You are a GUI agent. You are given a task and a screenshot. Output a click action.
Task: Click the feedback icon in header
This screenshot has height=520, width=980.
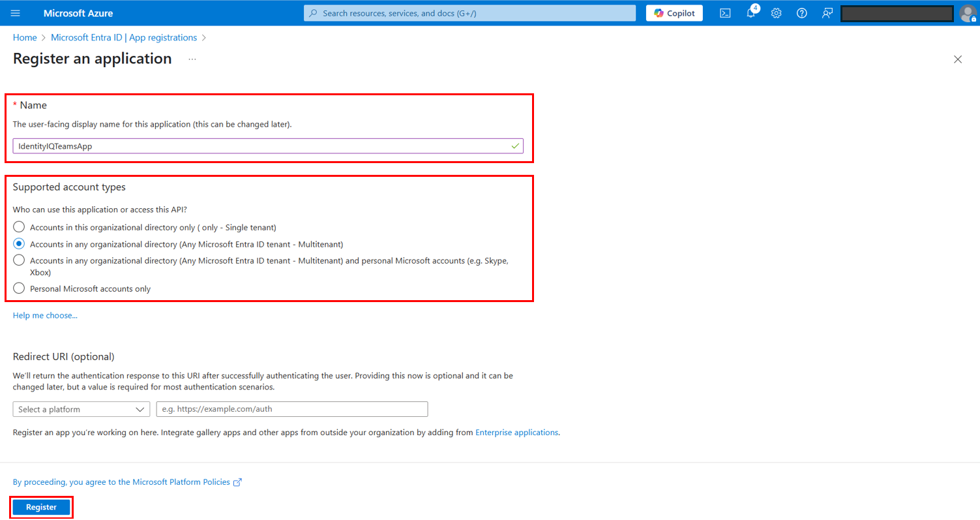click(827, 13)
